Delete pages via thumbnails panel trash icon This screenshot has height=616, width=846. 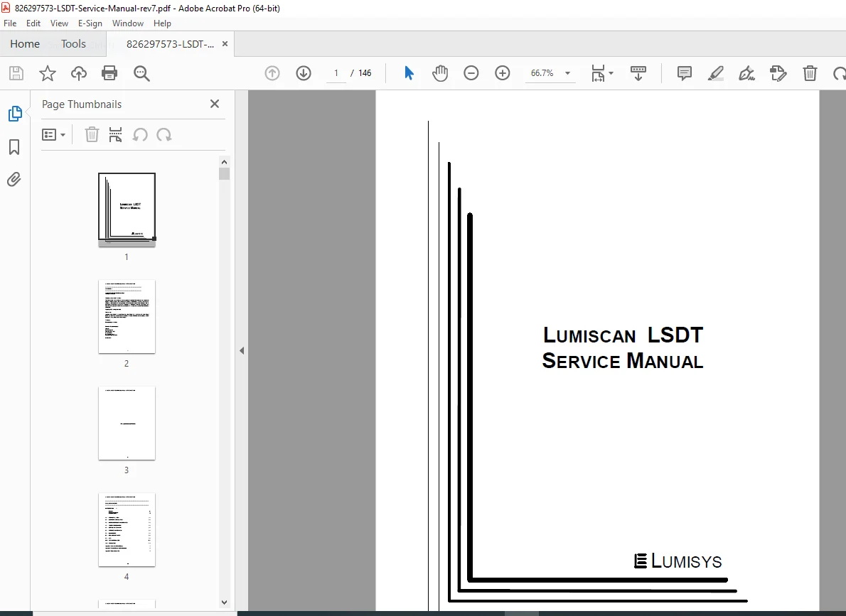(92, 134)
